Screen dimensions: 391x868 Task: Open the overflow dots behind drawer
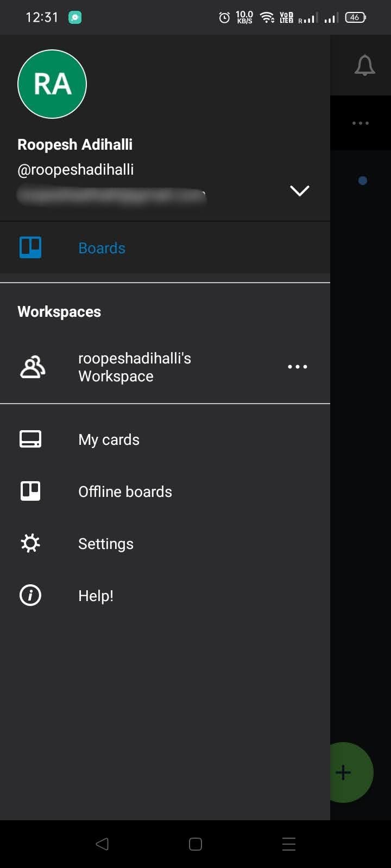click(361, 123)
